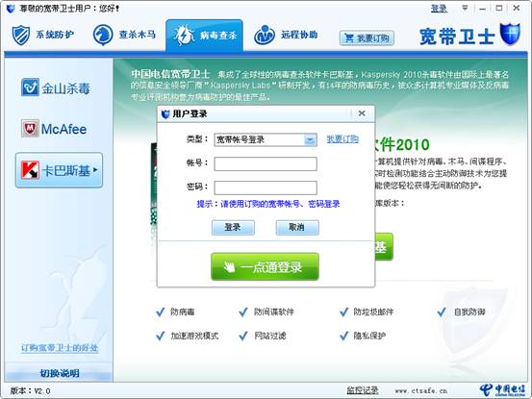This screenshot has width=532, height=399.
Task: Click www.ctsafe.cn in status bar
Action: (421, 390)
